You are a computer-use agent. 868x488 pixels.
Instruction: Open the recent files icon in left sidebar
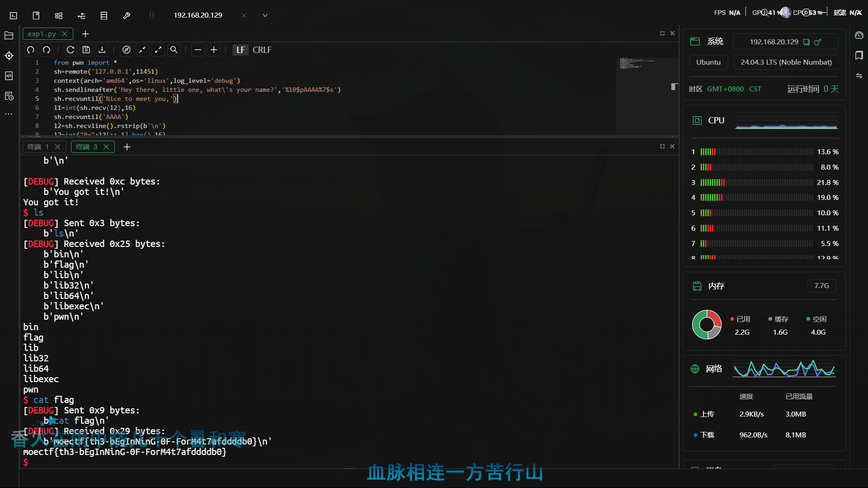[9, 96]
